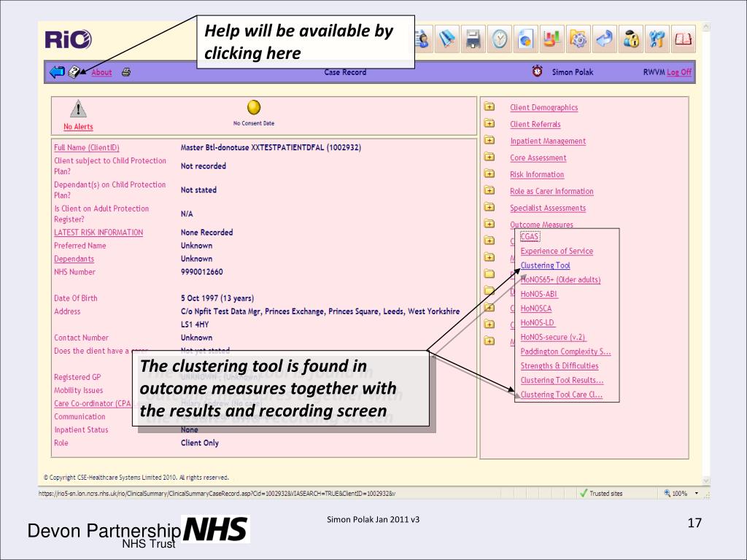The height and width of the screenshot is (560, 747).
Task: Click date of birth 5 Oct 1997 (13 years)
Action: pos(217,298)
